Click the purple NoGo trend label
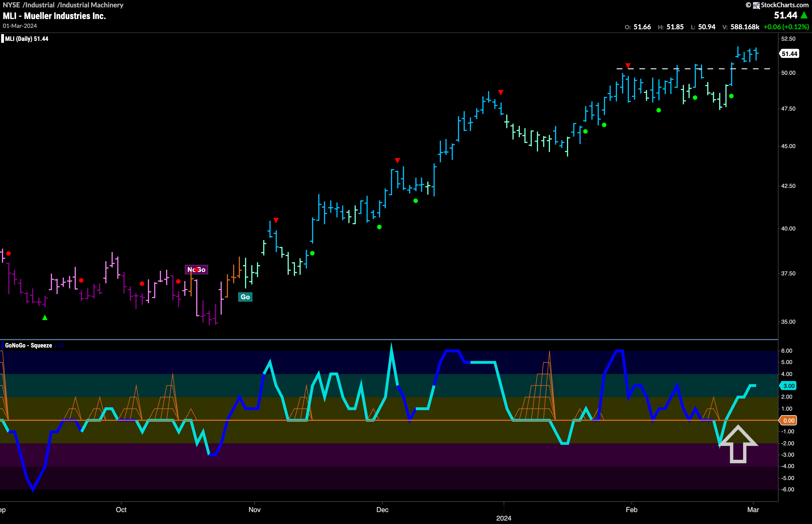Image resolution: width=812 pixels, height=524 pixels. pos(196,269)
